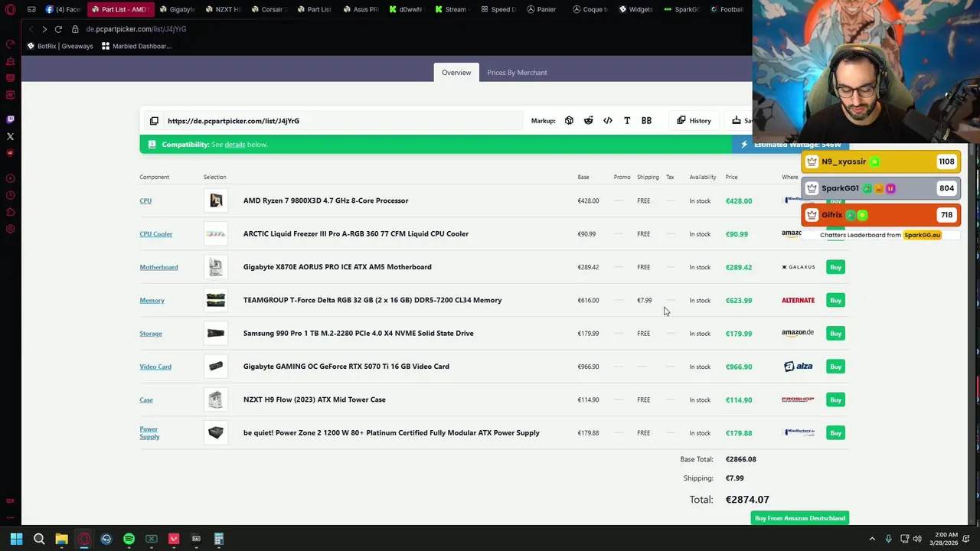Open Gigabyte X870E AORUS PRO ICE page
980x551 pixels.
pos(337,267)
